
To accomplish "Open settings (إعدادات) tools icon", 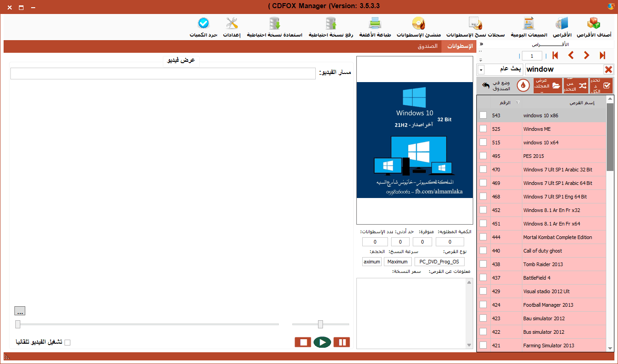I will click(x=232, y=27).
